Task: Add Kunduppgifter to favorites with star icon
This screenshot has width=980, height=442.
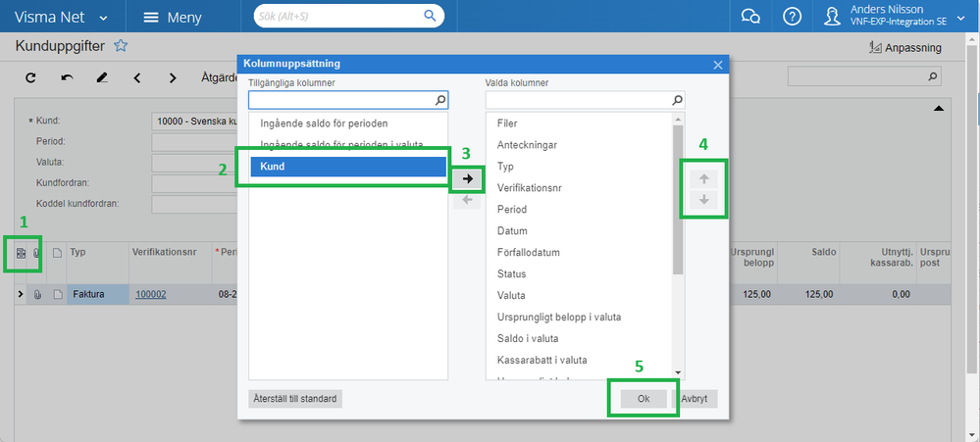Action: point(122,46)
